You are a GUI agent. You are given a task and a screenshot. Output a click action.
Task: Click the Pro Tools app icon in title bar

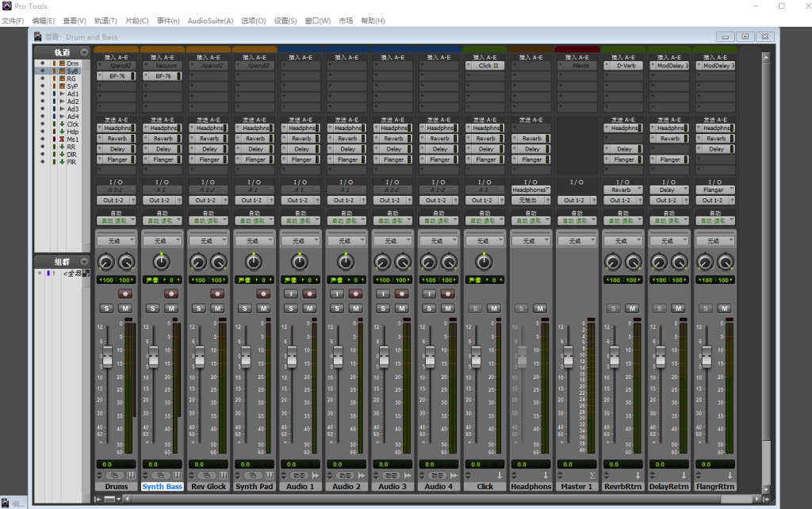6,6
